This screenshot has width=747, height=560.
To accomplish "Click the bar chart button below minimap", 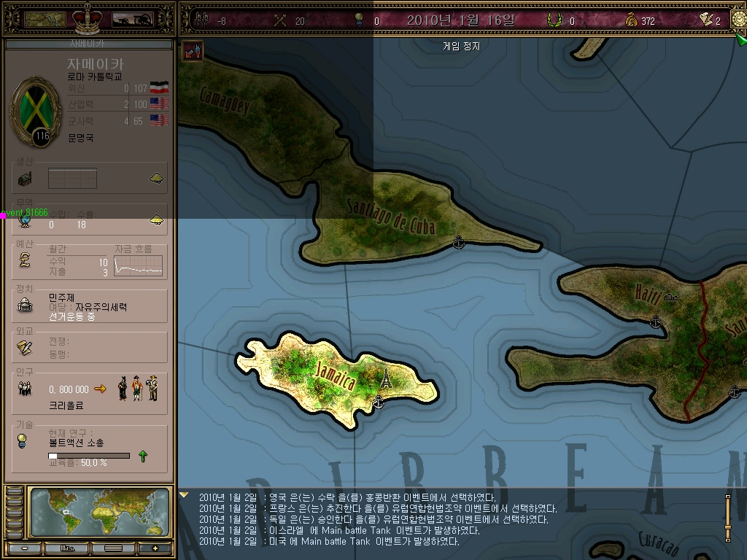I will pyautogui.click(x=67, y=548).
